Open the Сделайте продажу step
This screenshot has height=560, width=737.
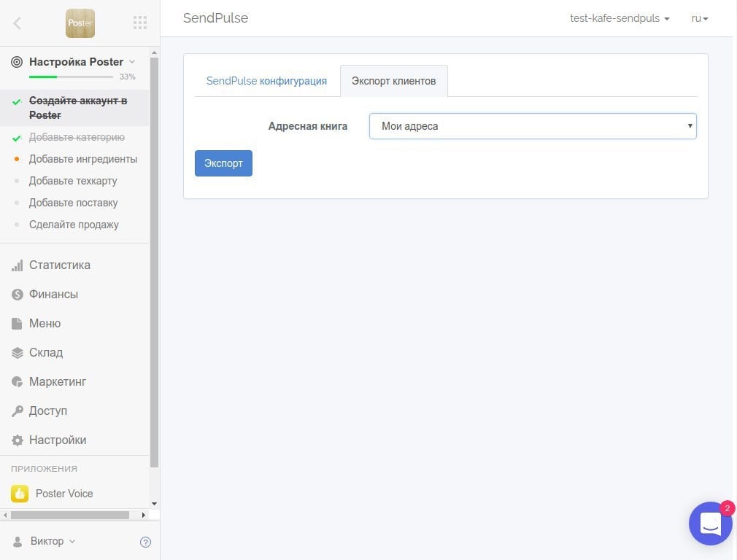click(74, 225)
